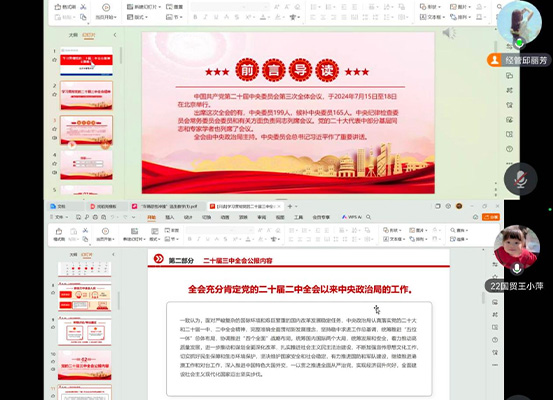Click the print icon in quick access toolbar
Viewport: 553px width, 400px height.
pyautogui.click(x=95, y=217)
